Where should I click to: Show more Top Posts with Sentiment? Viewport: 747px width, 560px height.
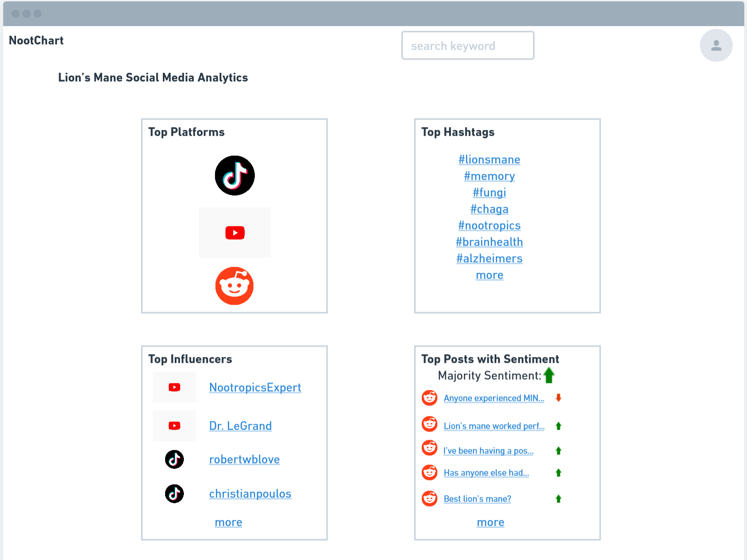[490, 522]
